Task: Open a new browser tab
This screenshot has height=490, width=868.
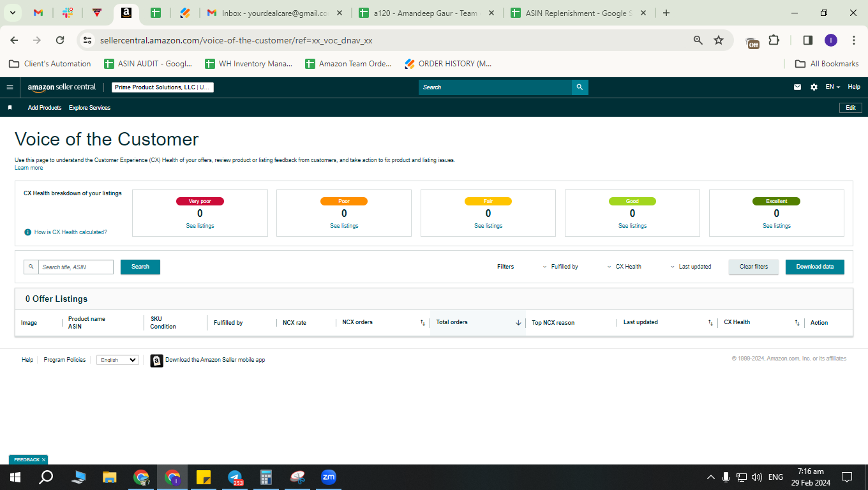Action: 666,13
